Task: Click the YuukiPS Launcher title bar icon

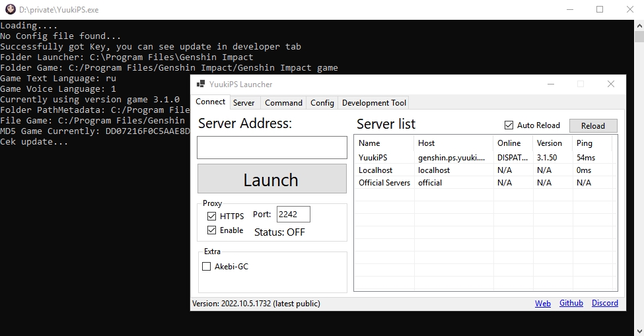Action: tap(200, 84)
